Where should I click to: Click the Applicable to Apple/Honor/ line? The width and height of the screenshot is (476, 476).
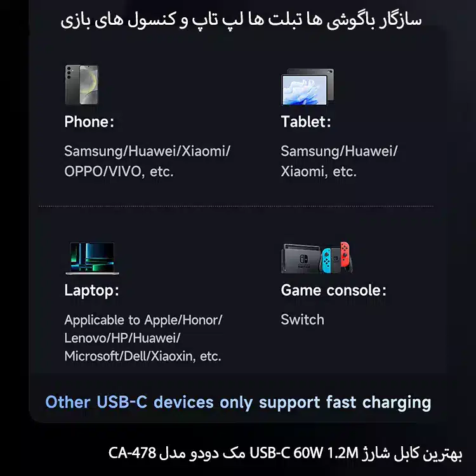pos(143,320)
